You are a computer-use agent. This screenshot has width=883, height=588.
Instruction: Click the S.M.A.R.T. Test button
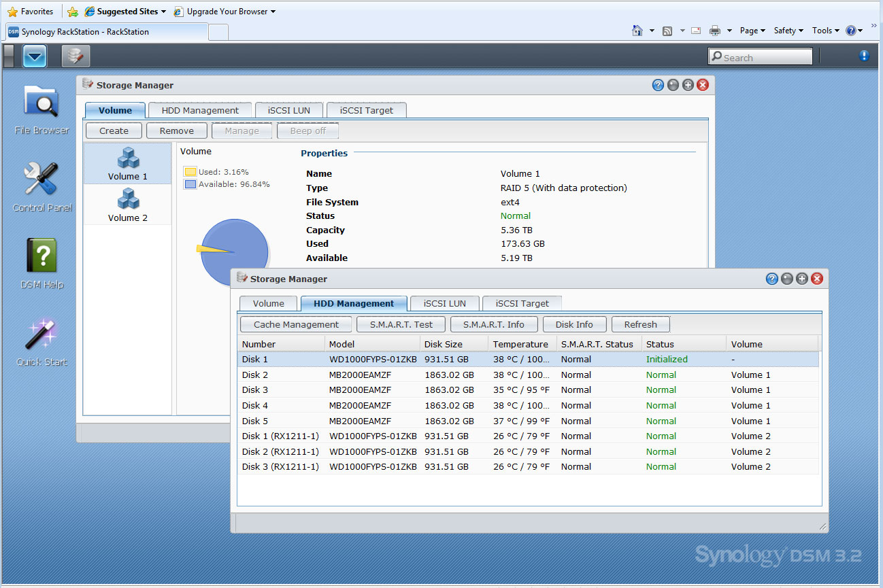pos(401,325)
